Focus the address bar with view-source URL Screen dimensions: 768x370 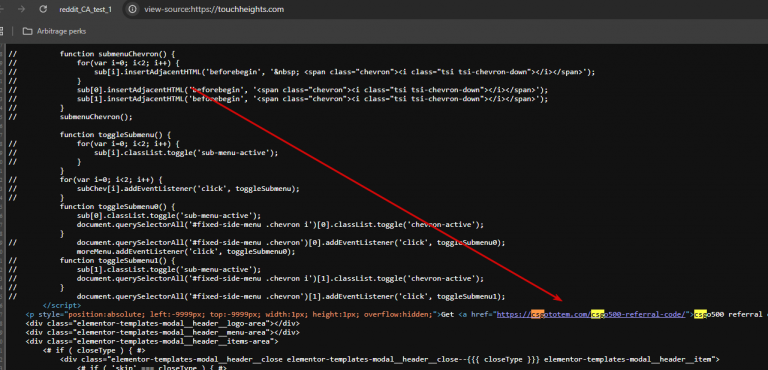[x=214, y=9]
